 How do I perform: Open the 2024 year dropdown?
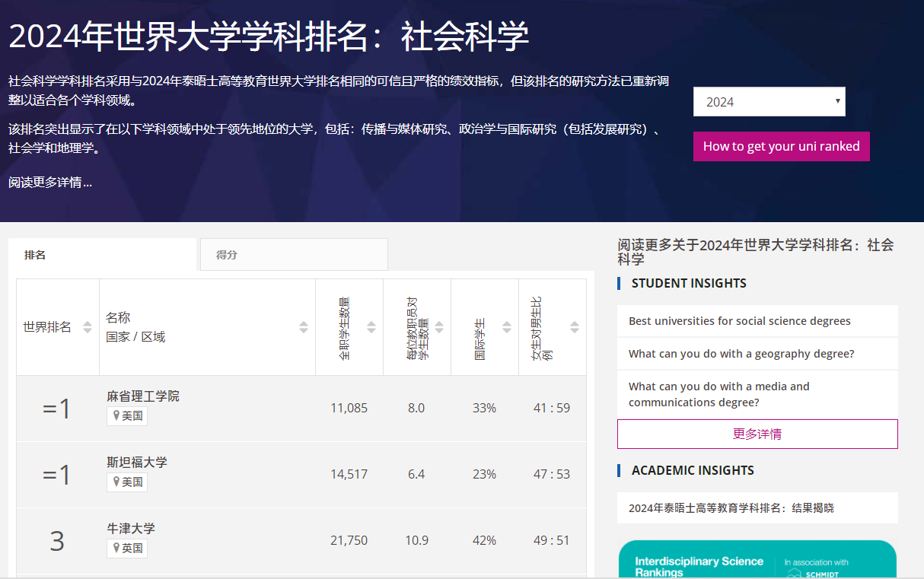coord(769,102)
